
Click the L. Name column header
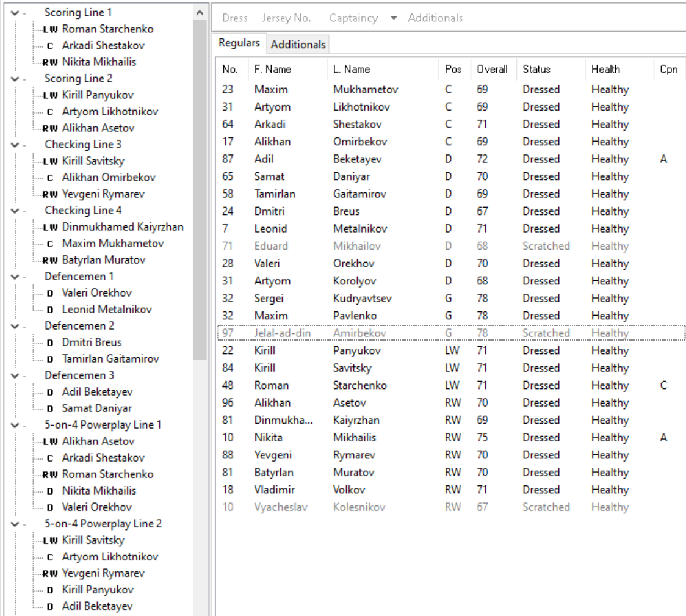[352, 69]
